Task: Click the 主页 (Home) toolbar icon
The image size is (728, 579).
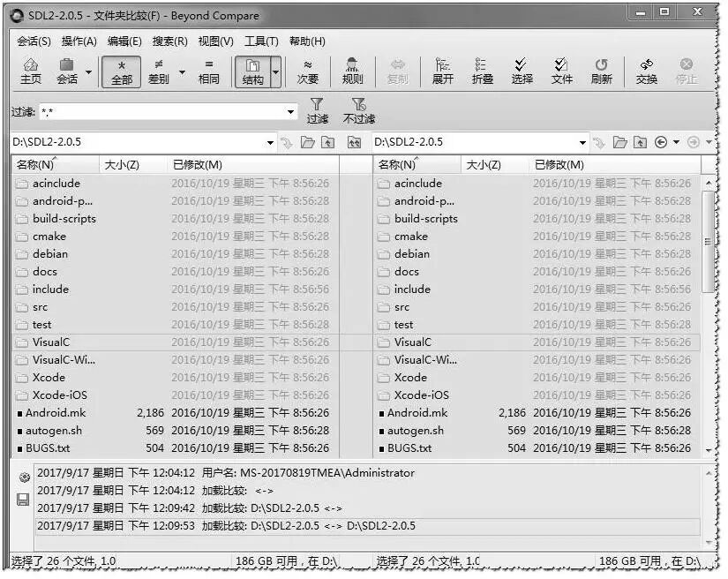Action: [x=31, y=71]
